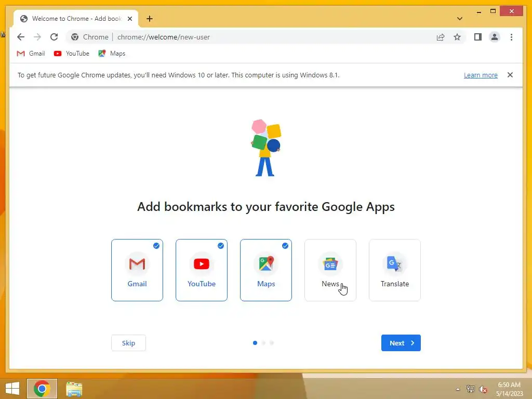The height and width of the screenshot is (399, 532).
Task: Select the Translate app card
Action: pyautogui.click(x=395, y=270)
